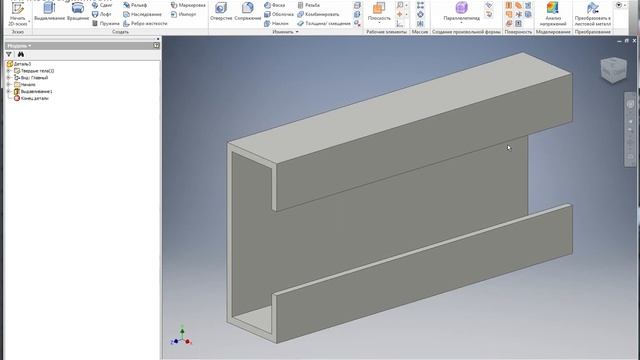Select the Наследование (Derive) tool
The image size is (640, 360).
[x=142, y=14]
